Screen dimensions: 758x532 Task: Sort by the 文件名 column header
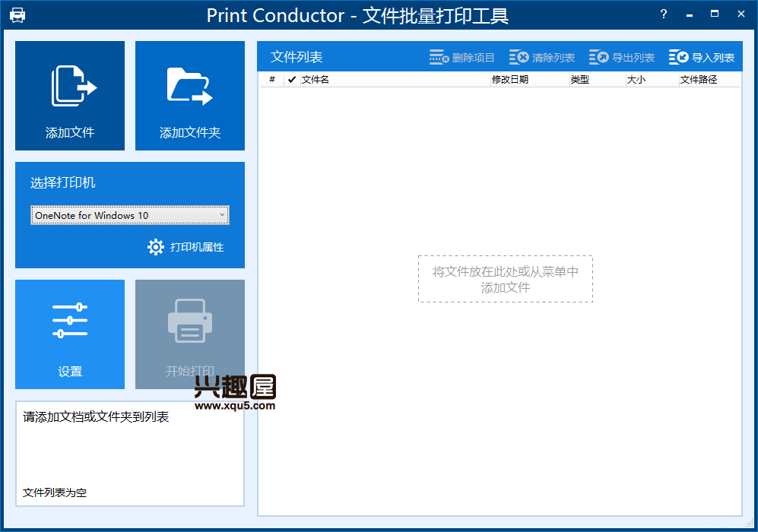click(395, 79)
